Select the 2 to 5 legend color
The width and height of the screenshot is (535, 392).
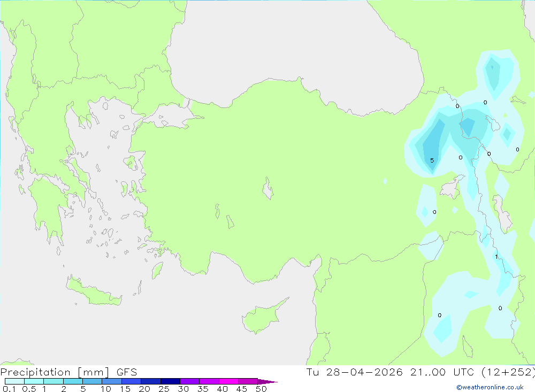pyautogui.click(x=73, y=381)
